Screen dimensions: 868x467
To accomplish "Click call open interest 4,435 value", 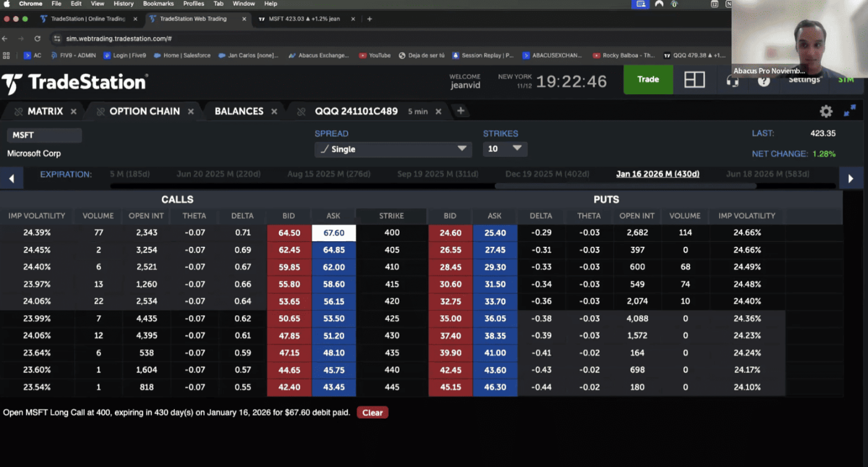I will point(146,319).
